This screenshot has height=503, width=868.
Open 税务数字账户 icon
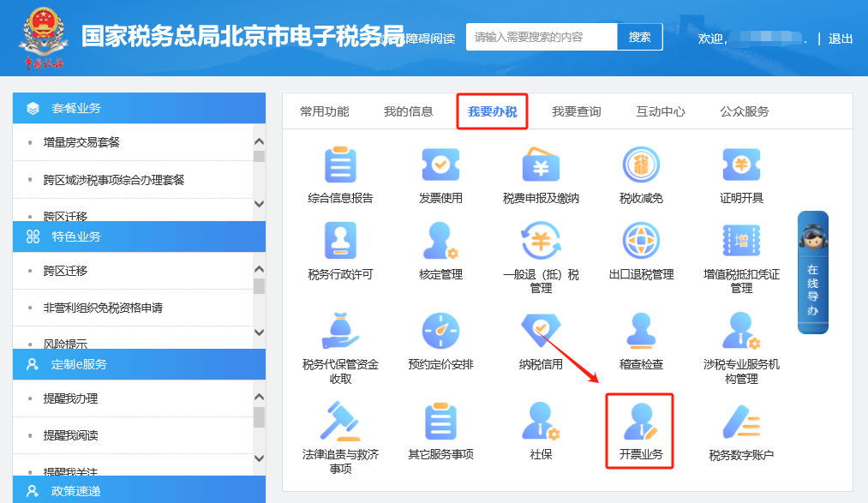(x=741, y=422)
